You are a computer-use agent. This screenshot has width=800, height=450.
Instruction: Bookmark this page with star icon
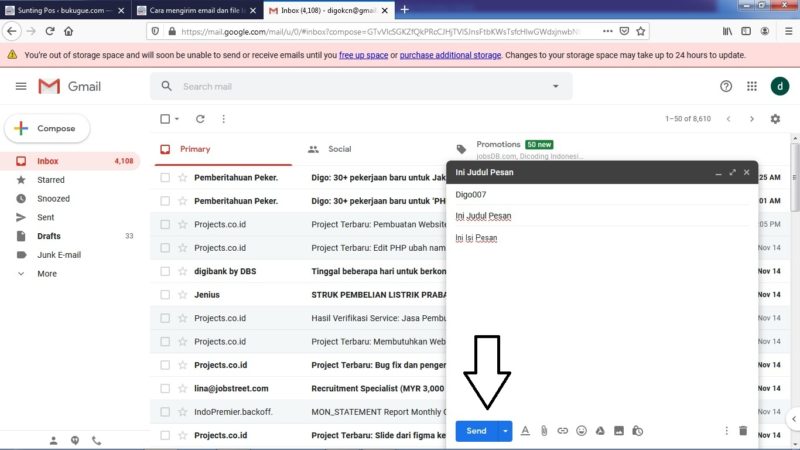pos(641,31)
